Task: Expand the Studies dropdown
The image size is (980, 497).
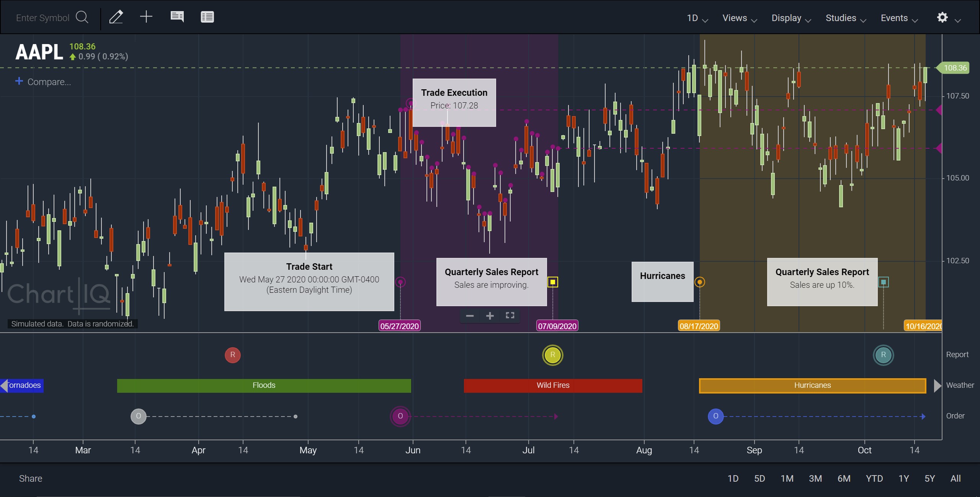Action: (846, 18)
